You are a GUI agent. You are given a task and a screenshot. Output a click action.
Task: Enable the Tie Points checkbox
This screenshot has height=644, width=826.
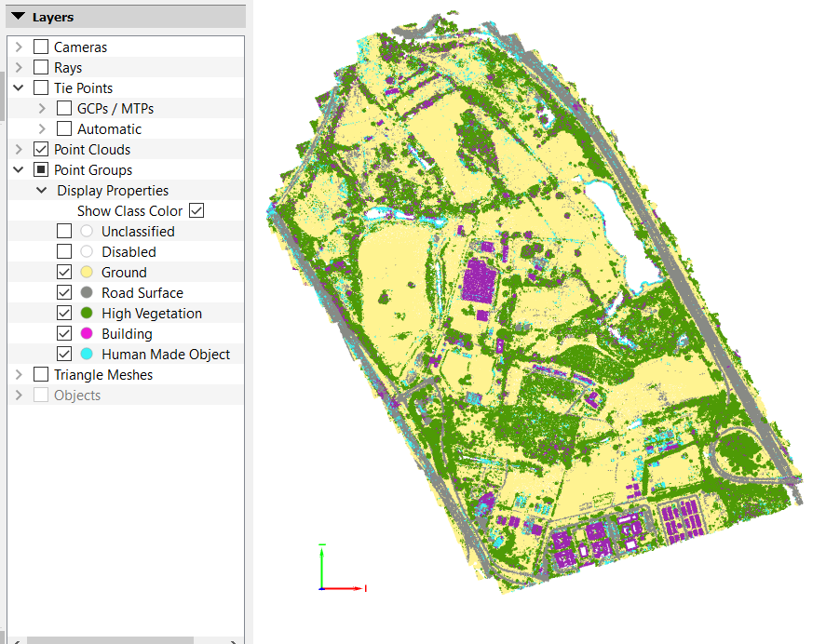[41, 87]
